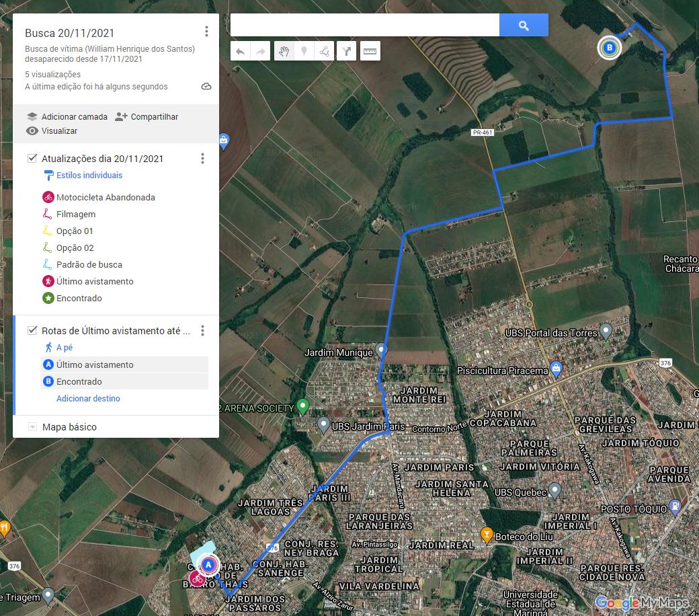Toggle Atualizações dia 20/11/2021 layer checkbox
The image size is (699, 616).
pyautogui.click(x=32, y=159)
